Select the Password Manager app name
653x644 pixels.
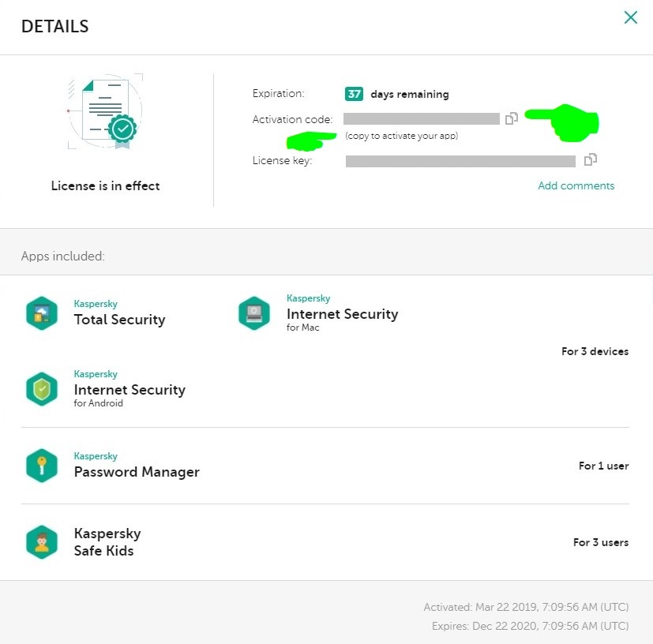tap(137, 472)
